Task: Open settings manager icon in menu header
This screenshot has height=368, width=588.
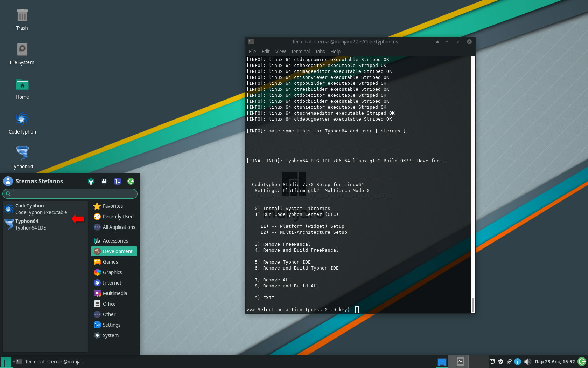Action: tap(91, 181)
